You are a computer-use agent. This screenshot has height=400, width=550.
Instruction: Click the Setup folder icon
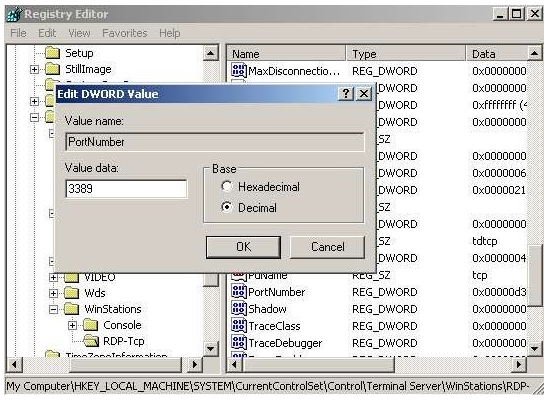53,53
